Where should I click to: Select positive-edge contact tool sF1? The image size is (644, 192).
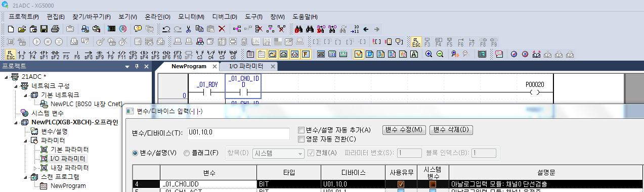click(x=44, y=54)
